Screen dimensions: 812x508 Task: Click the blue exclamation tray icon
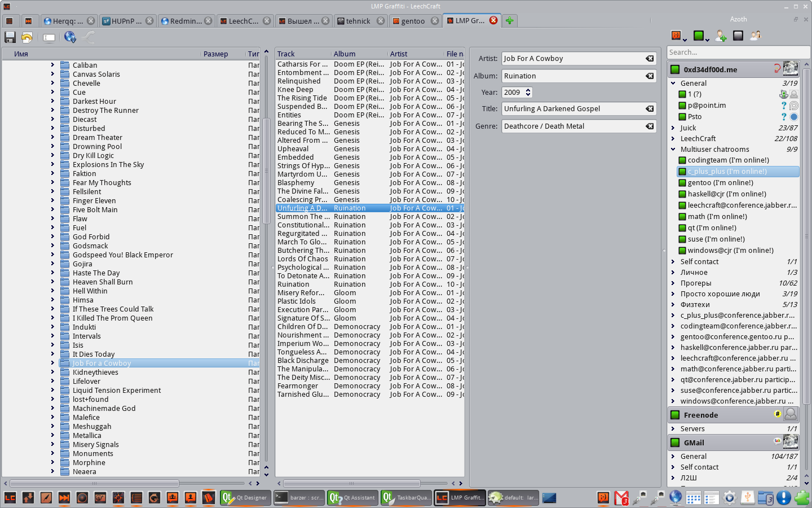pyautogui.click(x=784, y=498)
